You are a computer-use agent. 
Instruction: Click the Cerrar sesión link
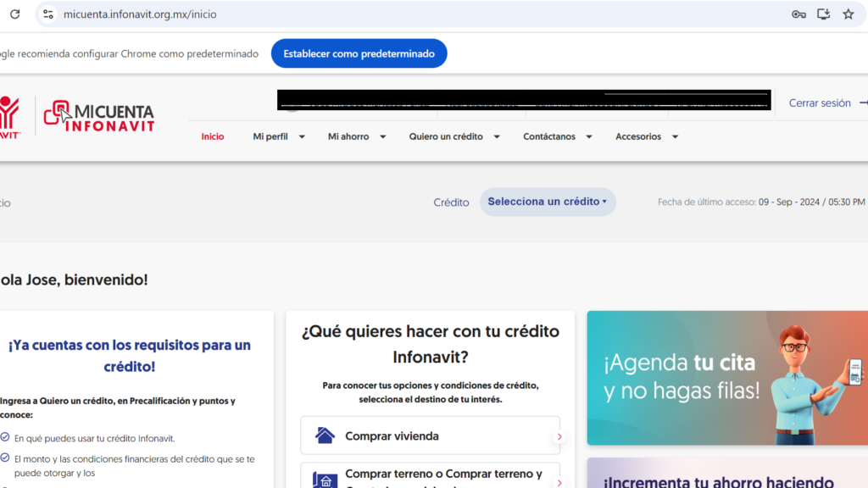click(820, 103)
